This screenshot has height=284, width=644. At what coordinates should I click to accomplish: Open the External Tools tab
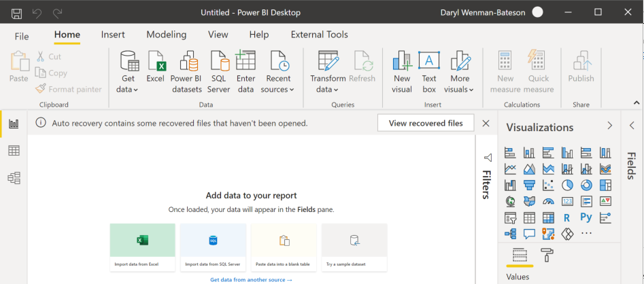[x=319, y=35]
